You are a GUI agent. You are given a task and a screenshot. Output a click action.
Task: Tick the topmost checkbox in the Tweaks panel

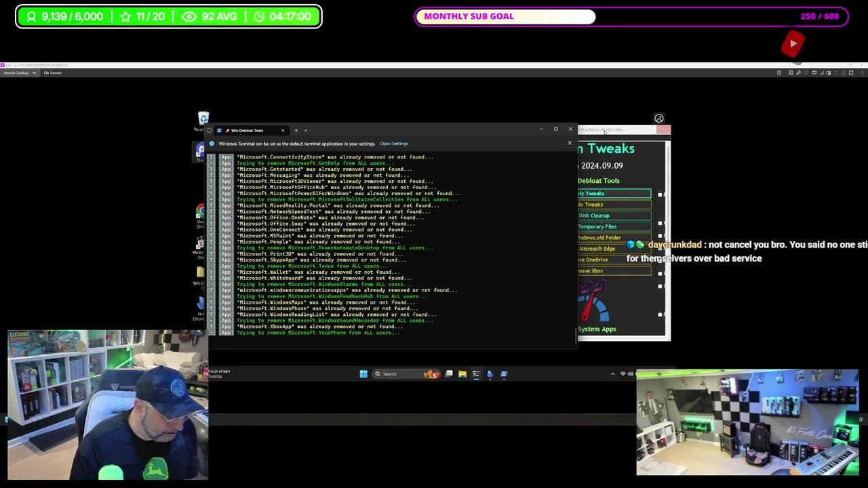[660, 194]
